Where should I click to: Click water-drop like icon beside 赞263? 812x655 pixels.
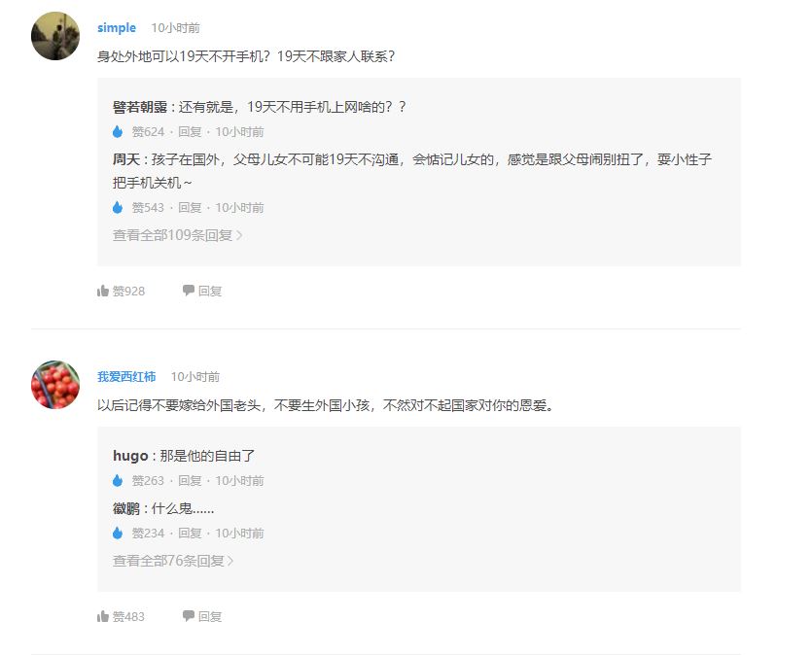tap(118, 481)
